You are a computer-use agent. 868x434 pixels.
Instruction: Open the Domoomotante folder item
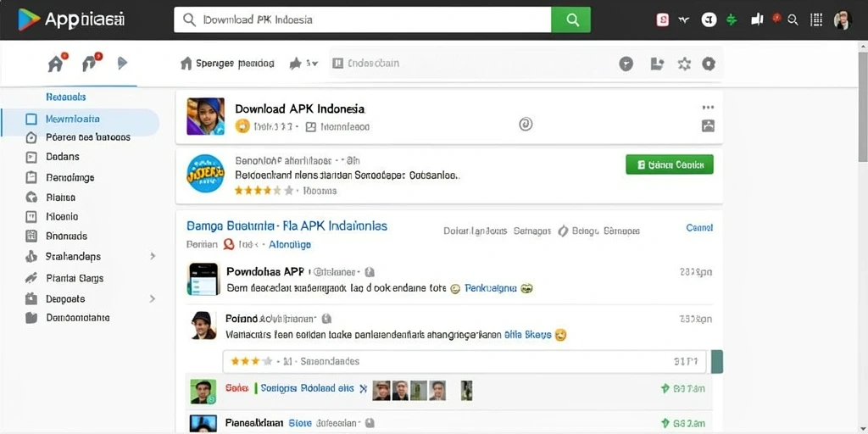68,318
